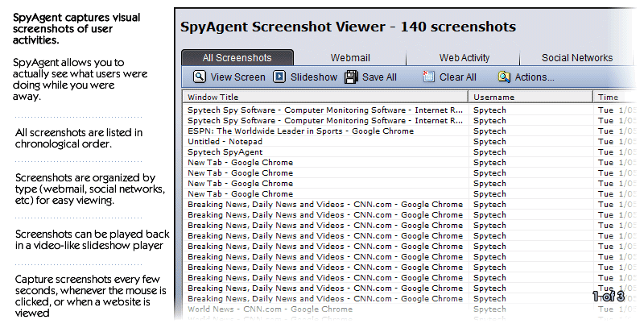The height and width of the screenshot is (328, 644).
Task: Switch to the Web Activity tab
Action: [464, 57]
